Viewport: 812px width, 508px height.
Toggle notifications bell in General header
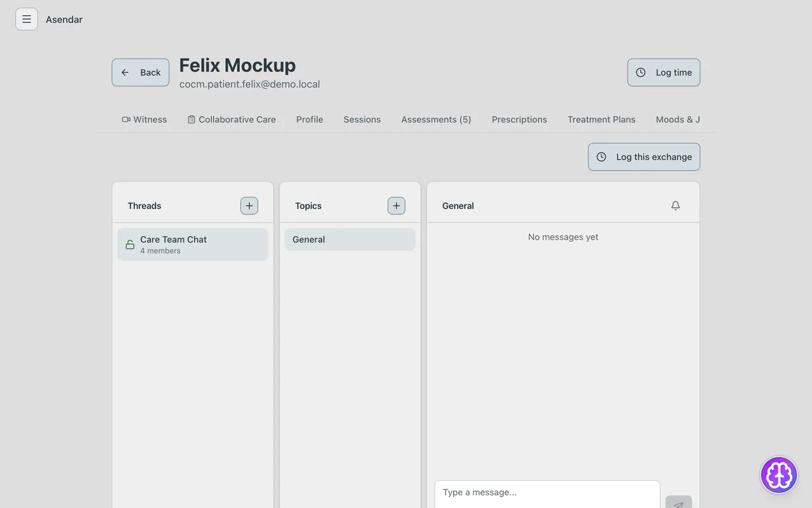676,206
